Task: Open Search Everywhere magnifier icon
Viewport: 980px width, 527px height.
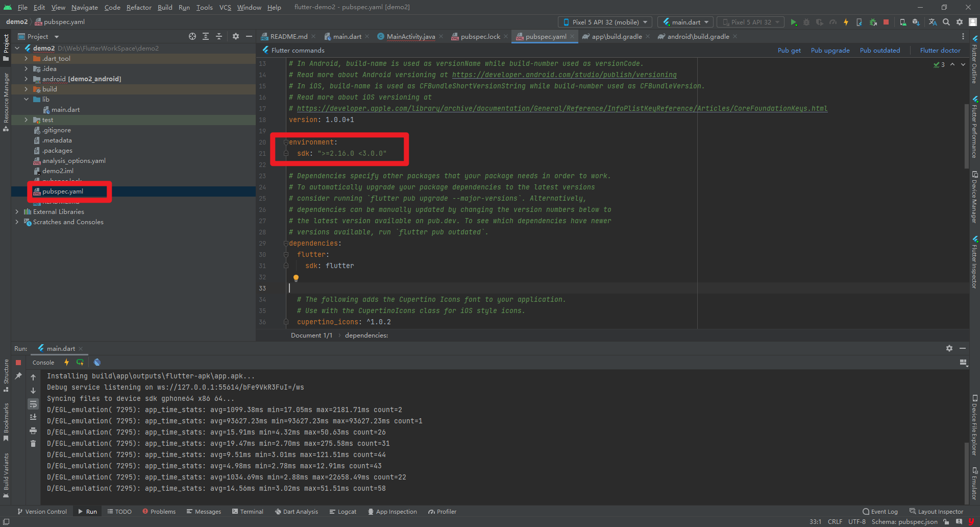Action: [946, 22]
